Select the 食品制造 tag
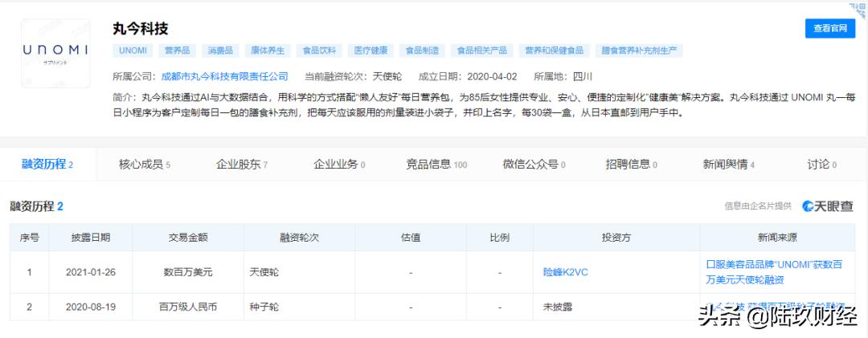 click(423, 51)
